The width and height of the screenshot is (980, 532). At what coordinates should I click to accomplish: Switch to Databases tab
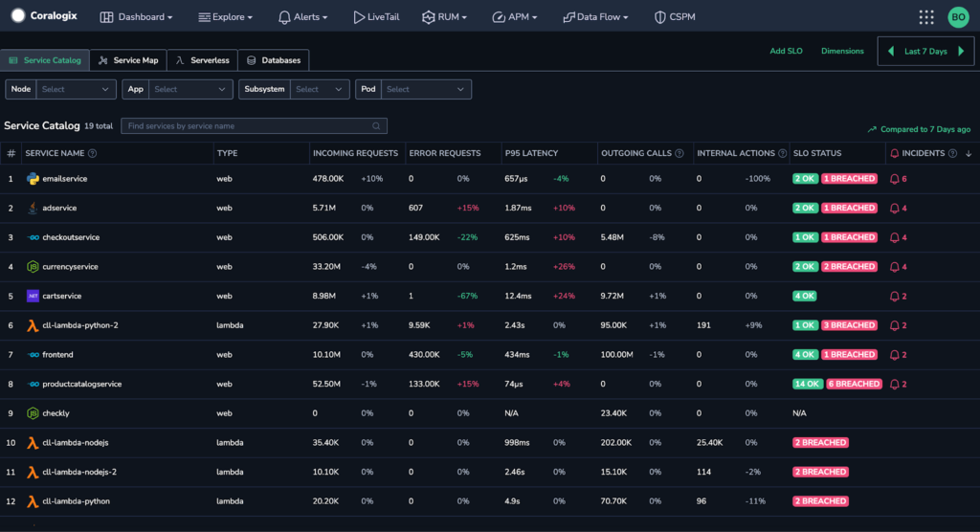click(274, 60)
